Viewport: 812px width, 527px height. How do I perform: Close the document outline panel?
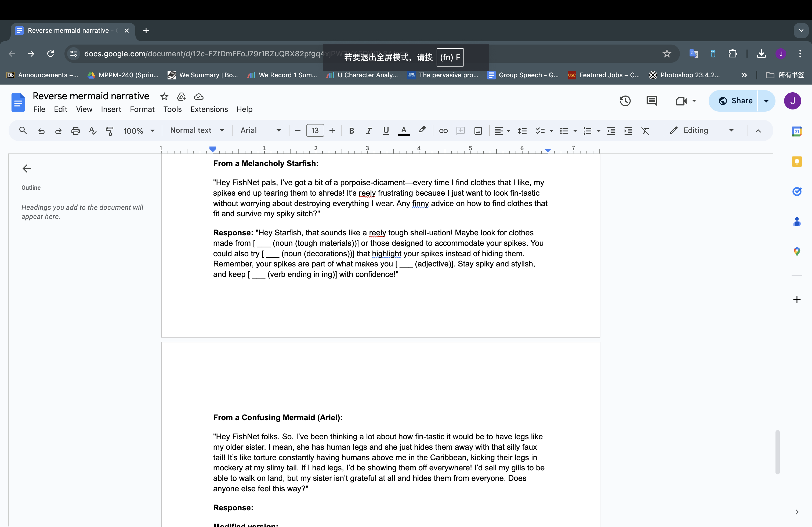27,169
